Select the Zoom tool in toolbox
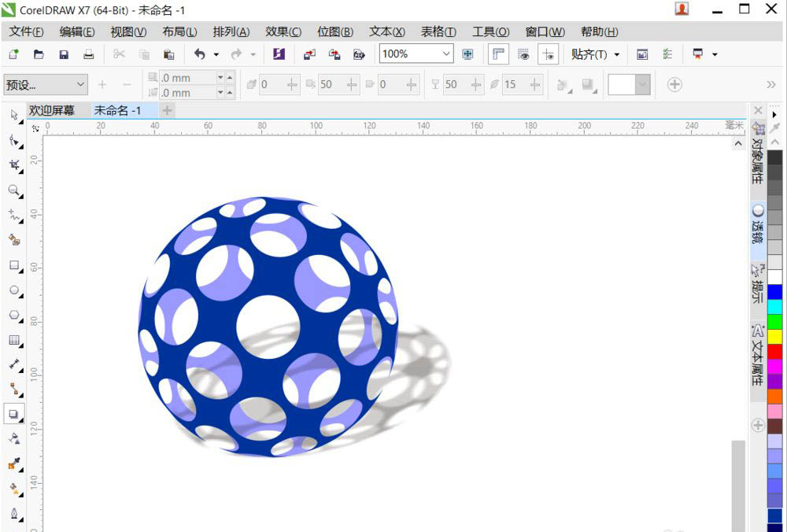Screen dimensions: 787x532 pos(14,190)
